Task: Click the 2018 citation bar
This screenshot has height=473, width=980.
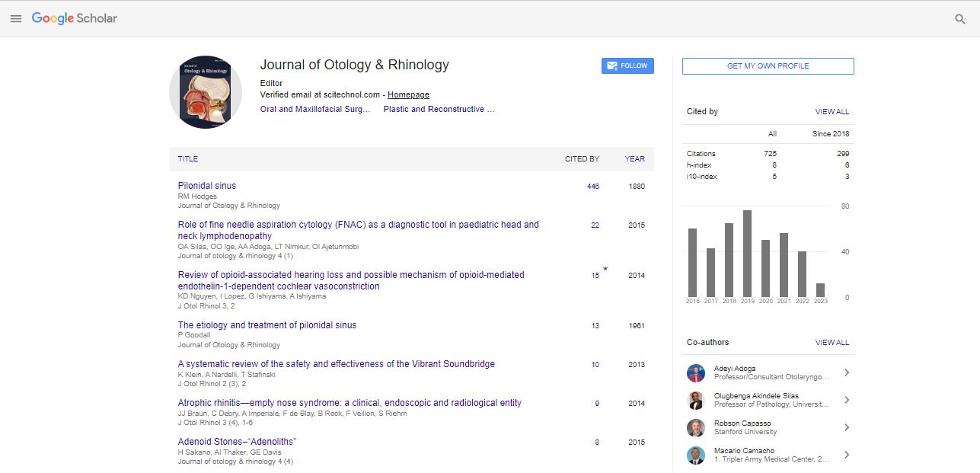Action: tap(729, 260)
